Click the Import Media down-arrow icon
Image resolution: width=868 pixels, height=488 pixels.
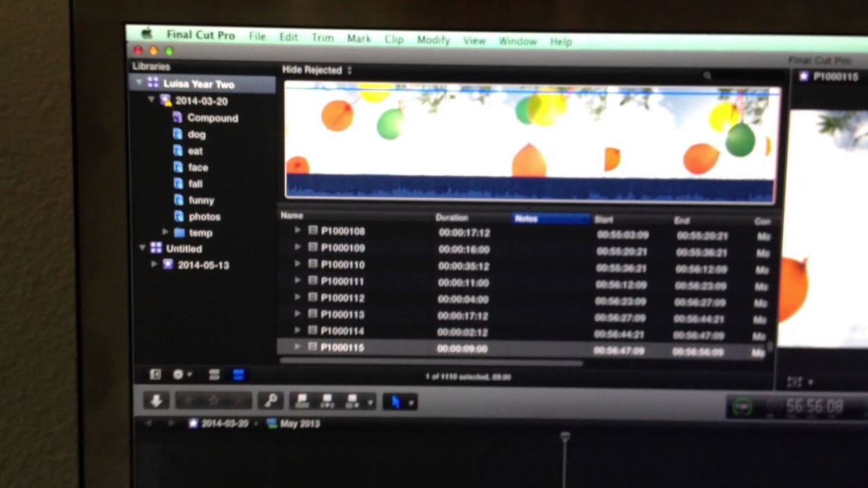click(x=156, y=401)
